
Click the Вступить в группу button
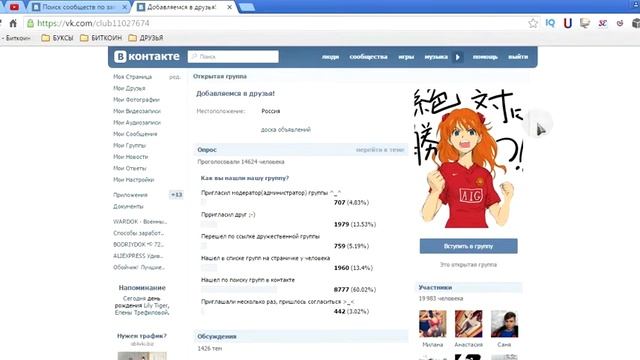pos(469,246)
